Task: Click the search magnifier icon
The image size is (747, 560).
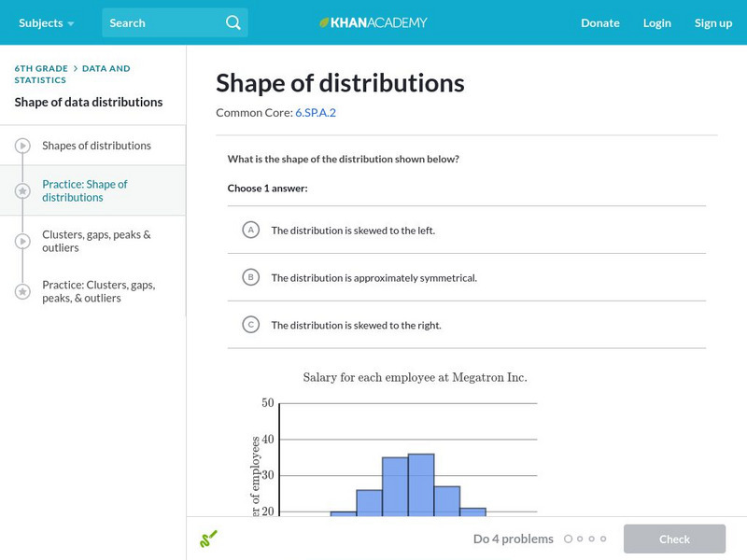Action: tap(233, 22)
